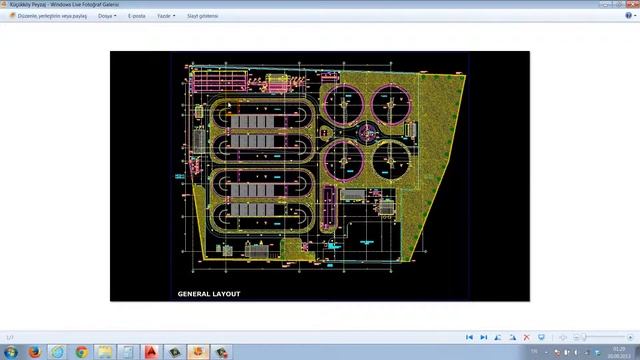Go to the next photo
The image size is (640, 360).
[484, 337]
